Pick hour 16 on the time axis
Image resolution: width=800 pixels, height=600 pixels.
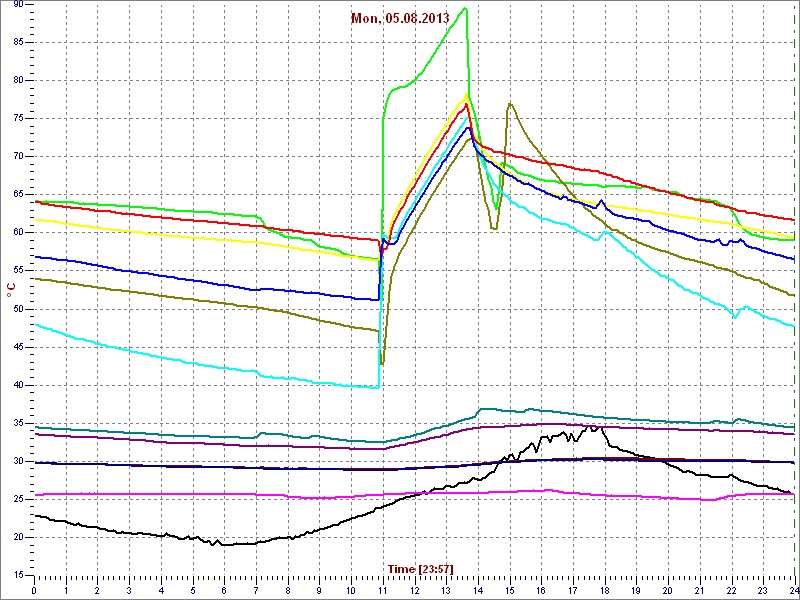click(x=541, y=590)
